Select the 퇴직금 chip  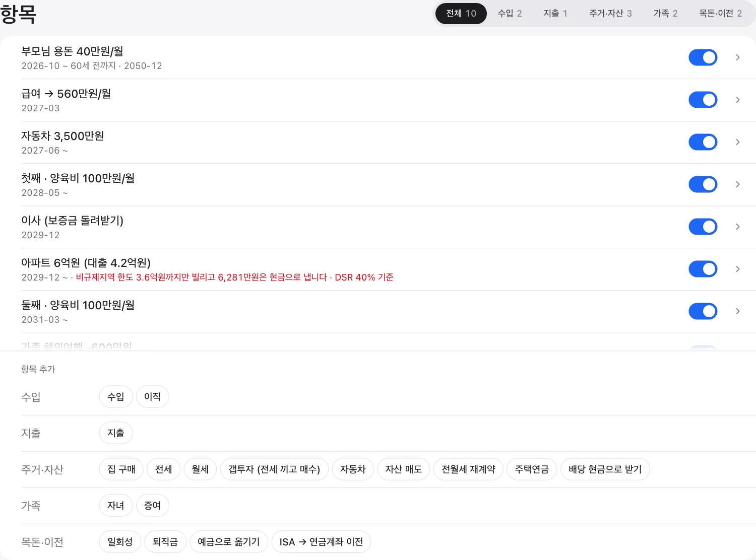coord(165,542)
